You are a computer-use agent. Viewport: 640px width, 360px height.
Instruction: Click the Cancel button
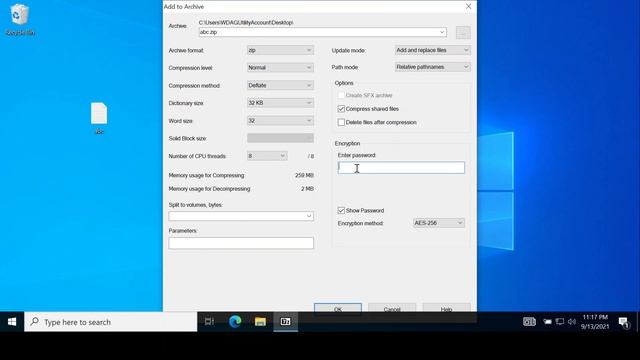(392, 308)
